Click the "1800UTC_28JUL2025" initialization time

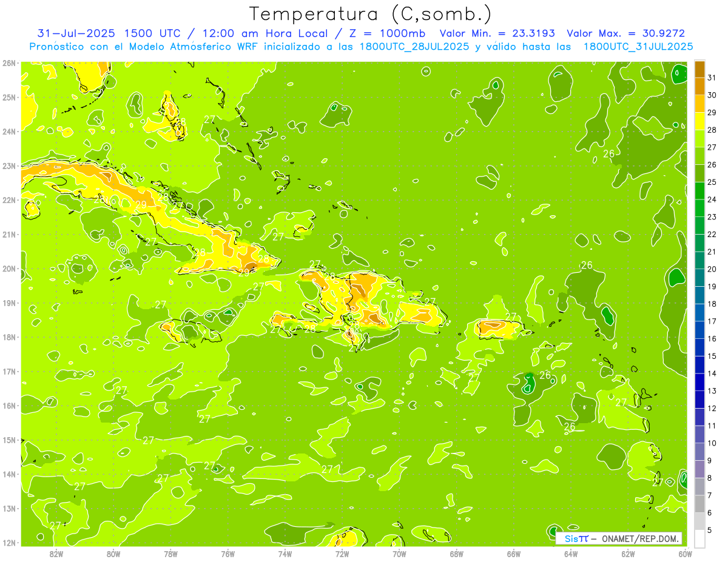pos(414,46)
